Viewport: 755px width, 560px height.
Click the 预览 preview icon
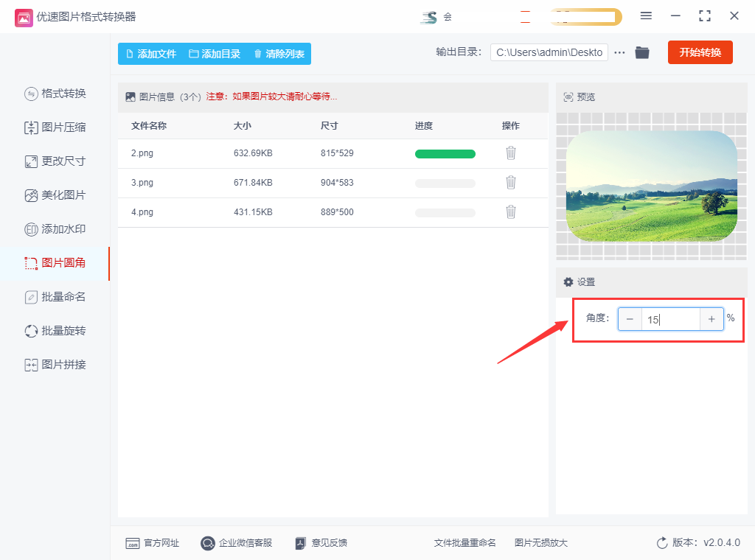[x=568, y=97]
